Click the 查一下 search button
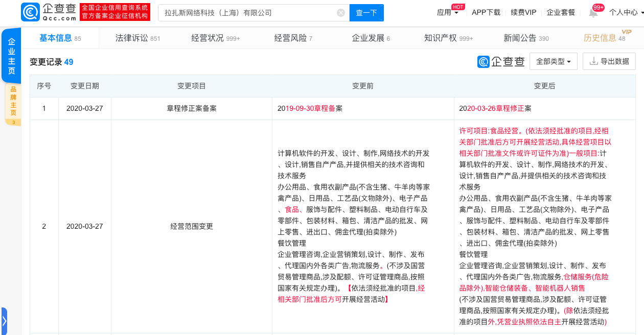 click(366, 13)
